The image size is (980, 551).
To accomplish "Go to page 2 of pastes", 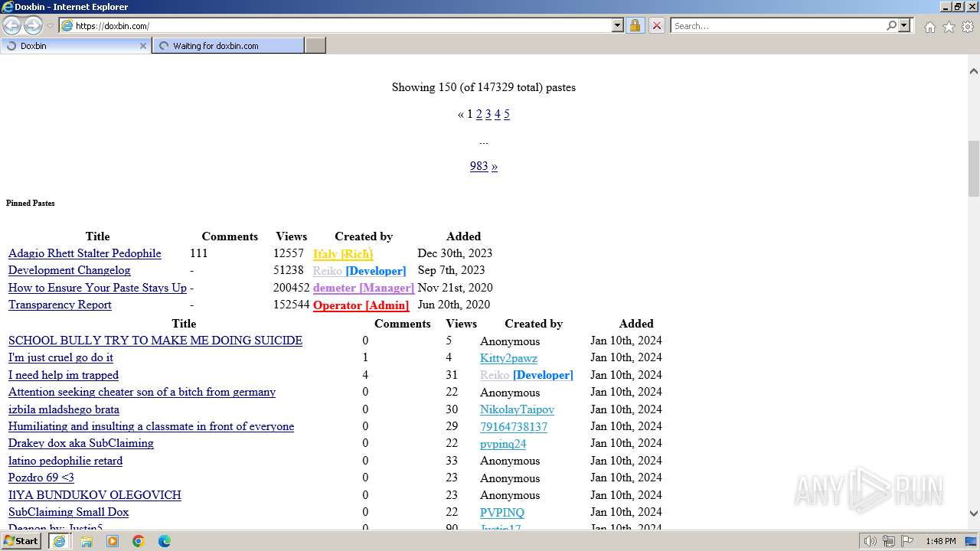I will coord(479,114).
